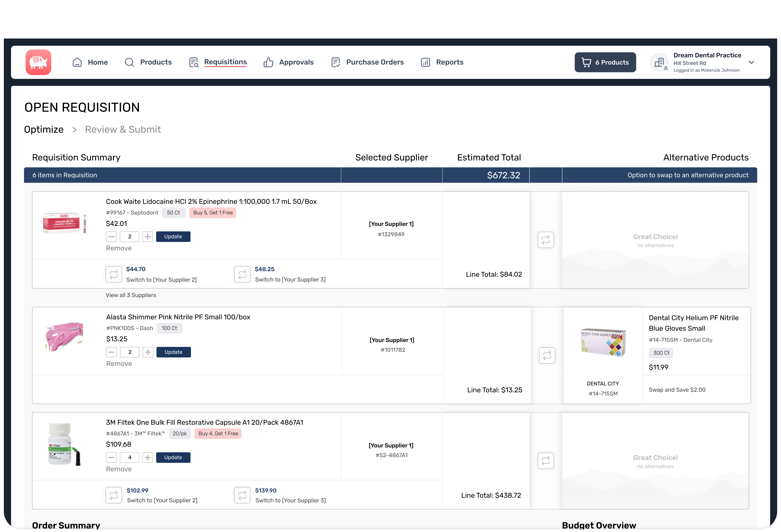Image resolution: width=781 pixels, height=532 pixels.
Task: Decrease quantity for Alasta Shimmer gloves
Action: pos(112,352)
